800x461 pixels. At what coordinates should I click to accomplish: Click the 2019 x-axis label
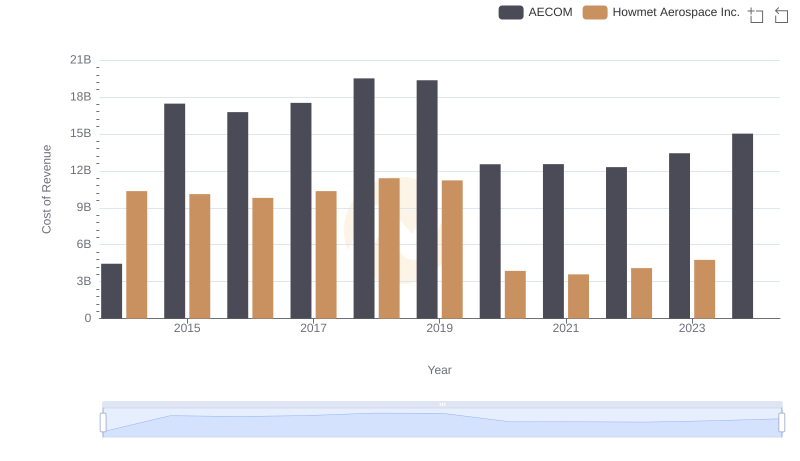pyautogui.click(x=439, y=328)
